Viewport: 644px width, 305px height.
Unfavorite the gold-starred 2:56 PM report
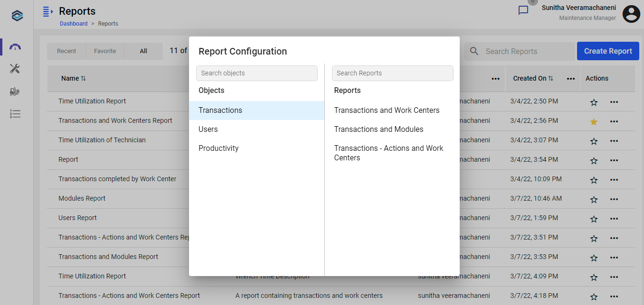tap(593, 121)
